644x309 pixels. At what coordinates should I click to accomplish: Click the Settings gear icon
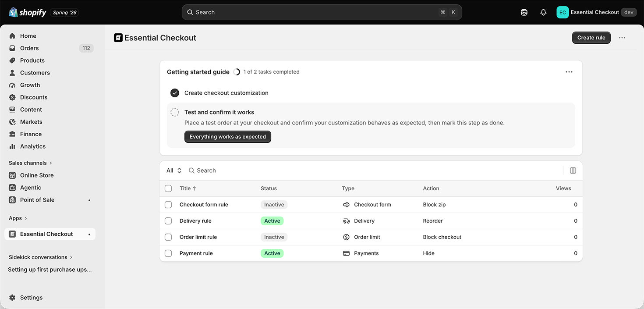pos(12,298)
